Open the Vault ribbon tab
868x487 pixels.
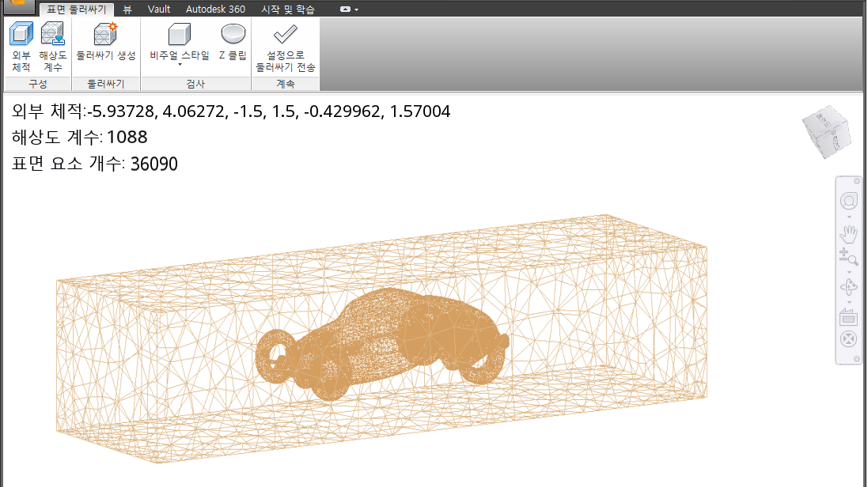(x=159, y=9)
